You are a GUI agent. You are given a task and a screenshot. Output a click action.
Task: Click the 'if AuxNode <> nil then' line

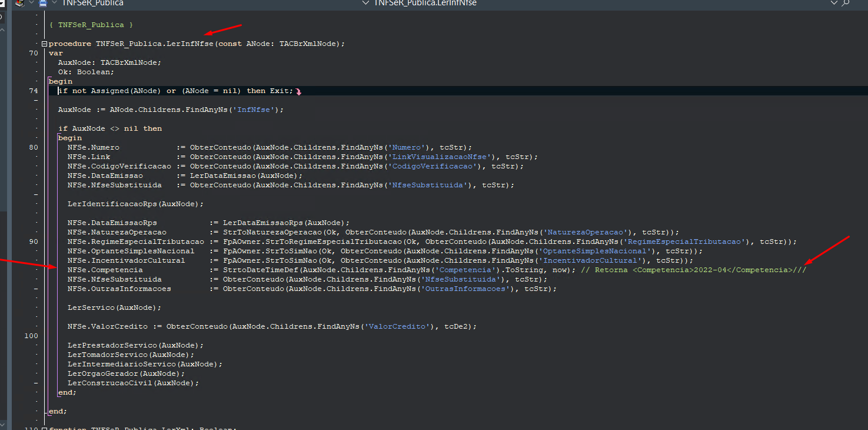click(110, 128)
